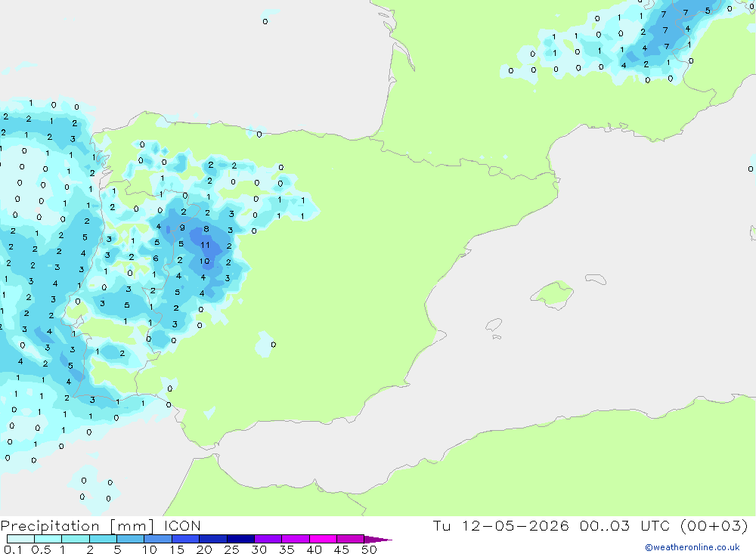Pick the legend swatch between 15 and 20
This screenshot has width=756, height=554.
[x=185, y=539]
